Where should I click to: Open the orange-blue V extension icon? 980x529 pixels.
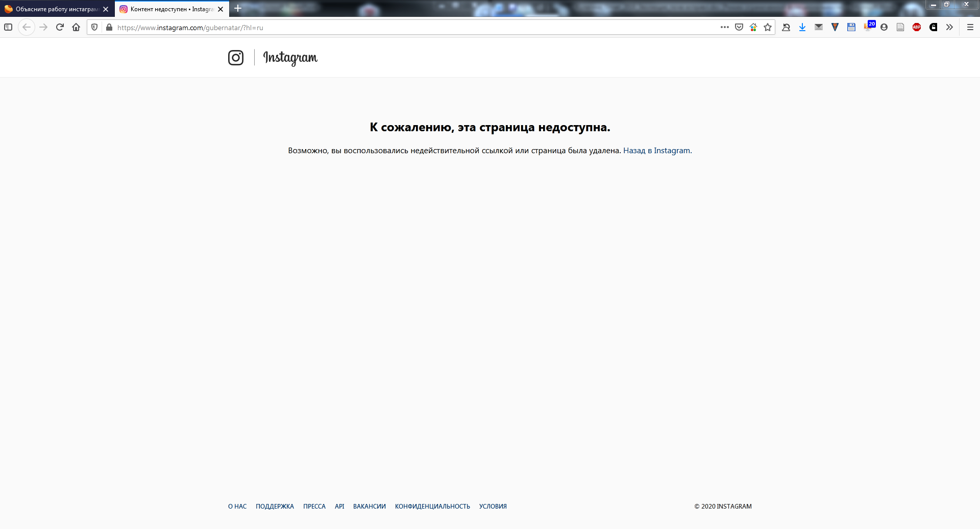point(835,27)
